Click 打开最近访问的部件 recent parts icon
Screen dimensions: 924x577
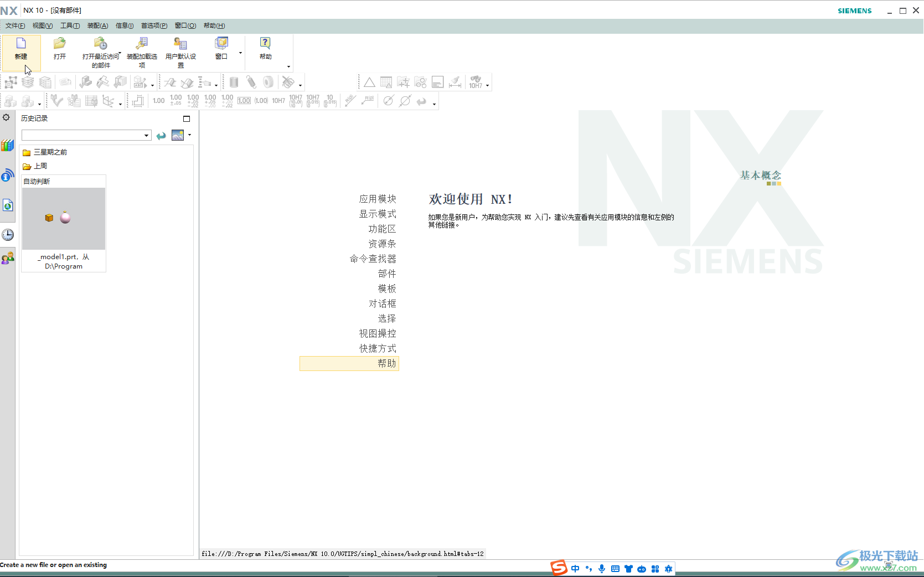[x=100, y=43]
